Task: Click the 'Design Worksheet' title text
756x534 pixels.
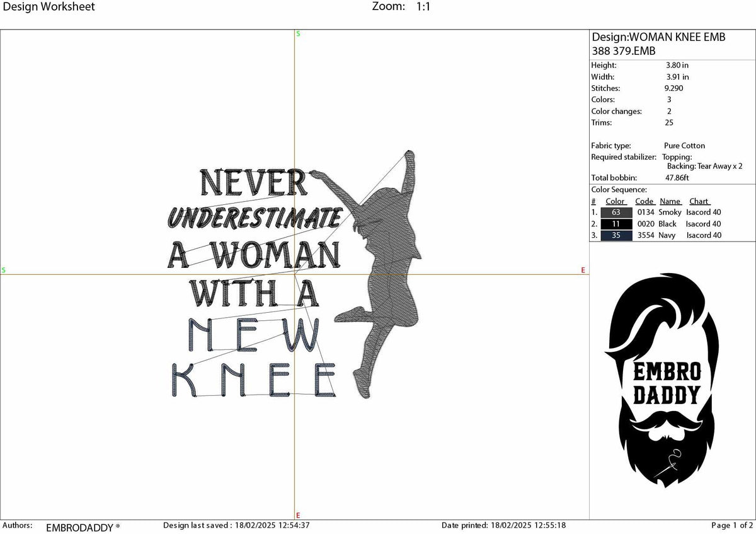Action: [49, 6]
